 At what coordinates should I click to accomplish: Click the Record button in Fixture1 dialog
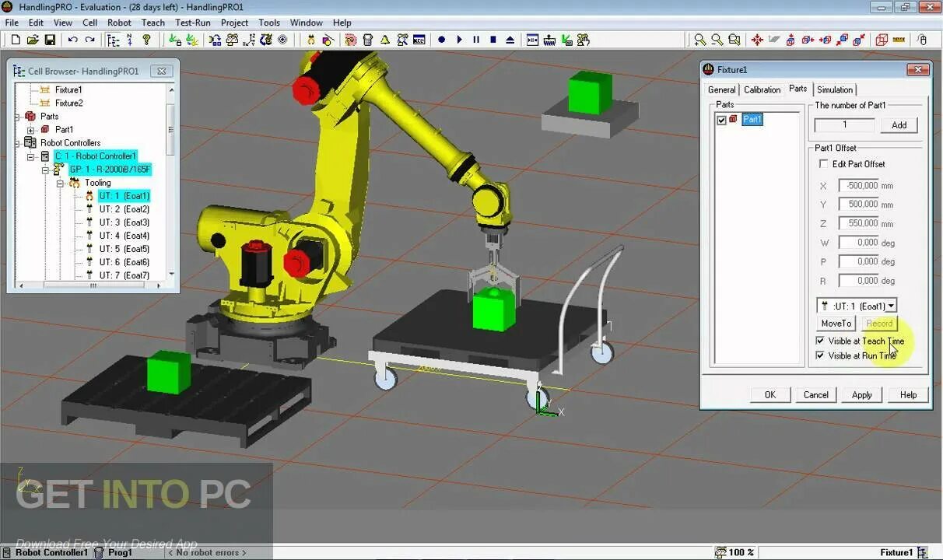pyautogui.click(x=879, y=324)
